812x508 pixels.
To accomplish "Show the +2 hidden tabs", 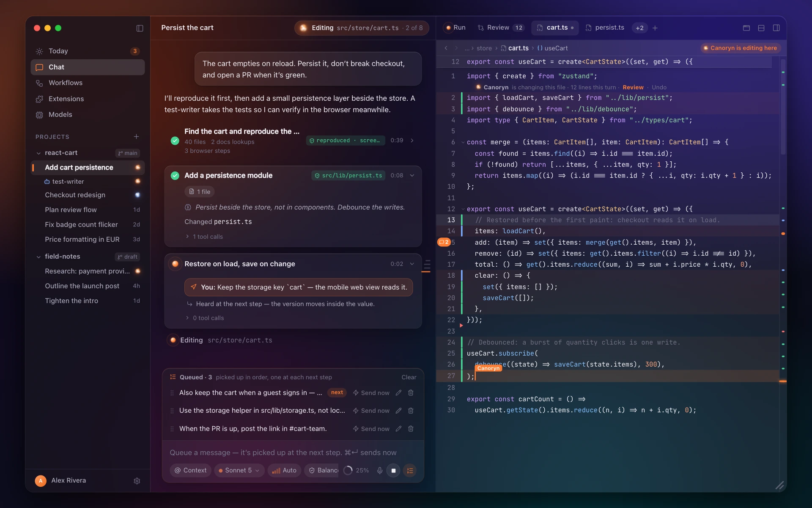I will click(639, 28).
